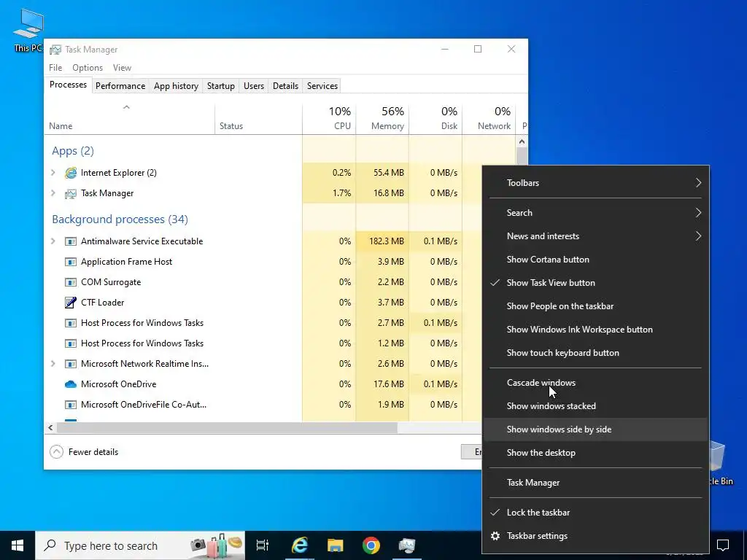
Task: Switch to the Services tab
Action: 322,86
